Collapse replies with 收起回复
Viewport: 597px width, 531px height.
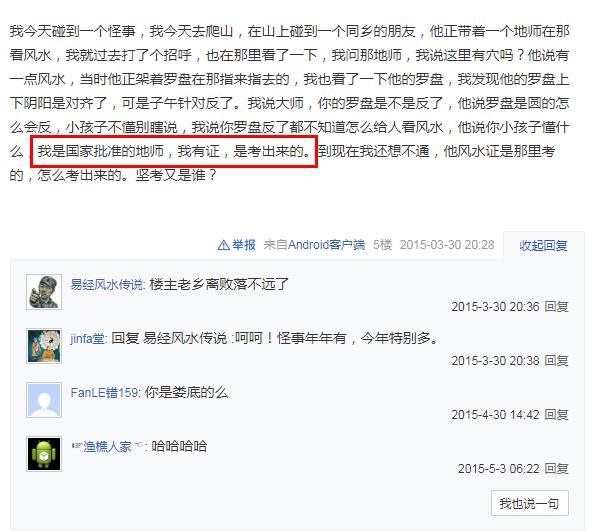[x=543, y=246]
